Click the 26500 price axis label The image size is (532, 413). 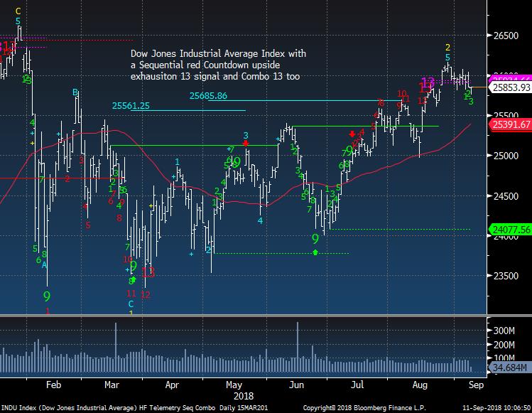coord(506,36)
